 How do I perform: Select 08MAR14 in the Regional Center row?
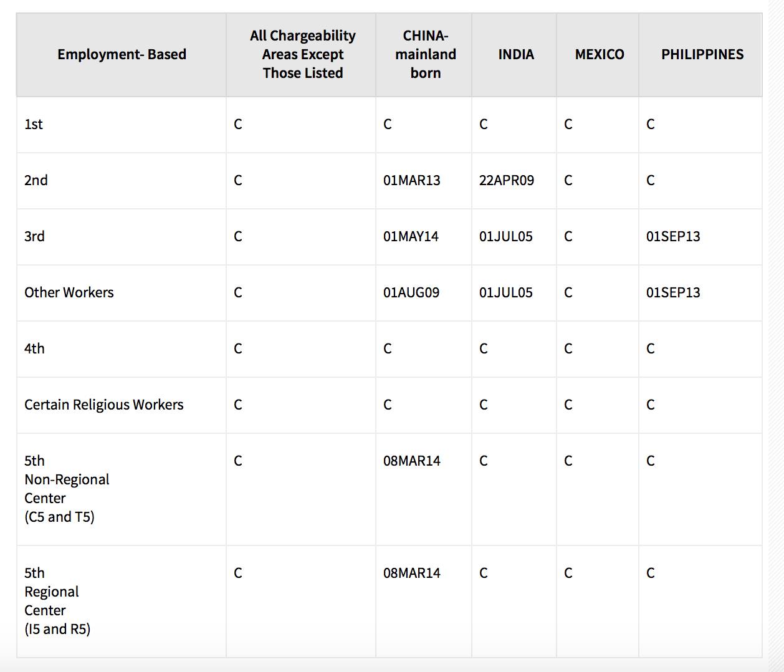point(411,574)
